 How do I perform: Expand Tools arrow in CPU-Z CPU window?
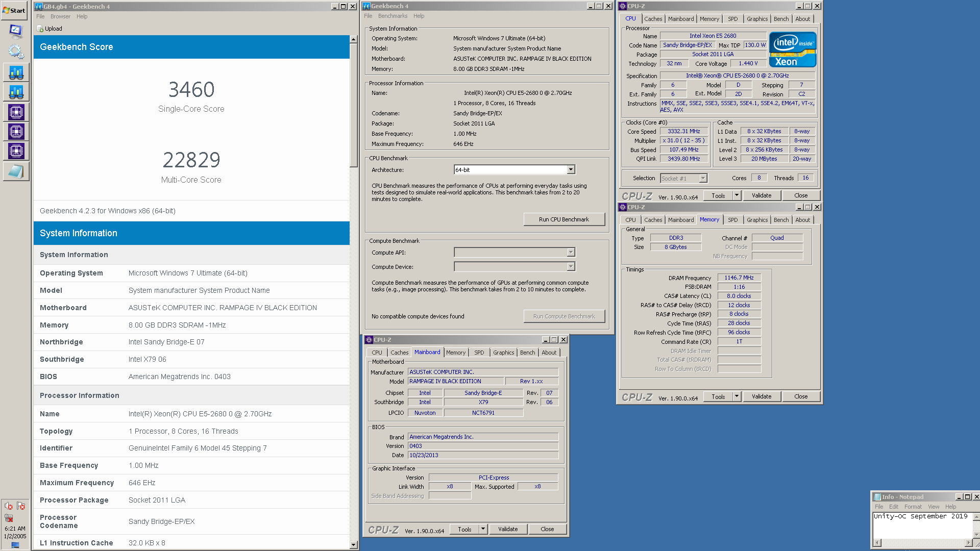[737, 195]
